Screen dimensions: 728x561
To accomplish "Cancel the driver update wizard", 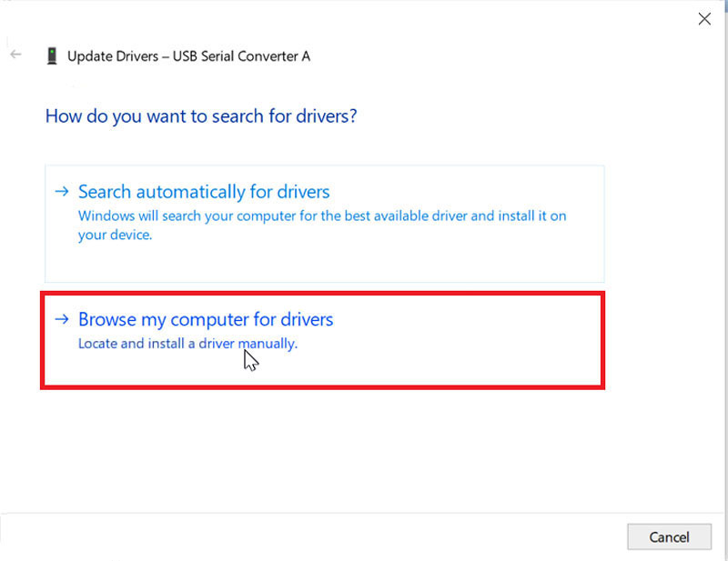I will click(669, 536).
